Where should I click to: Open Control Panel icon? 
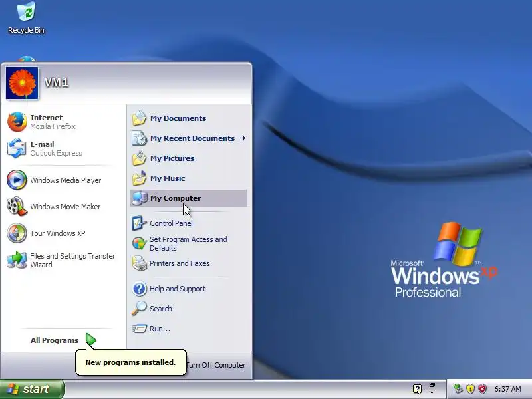(x=139, y=223)
